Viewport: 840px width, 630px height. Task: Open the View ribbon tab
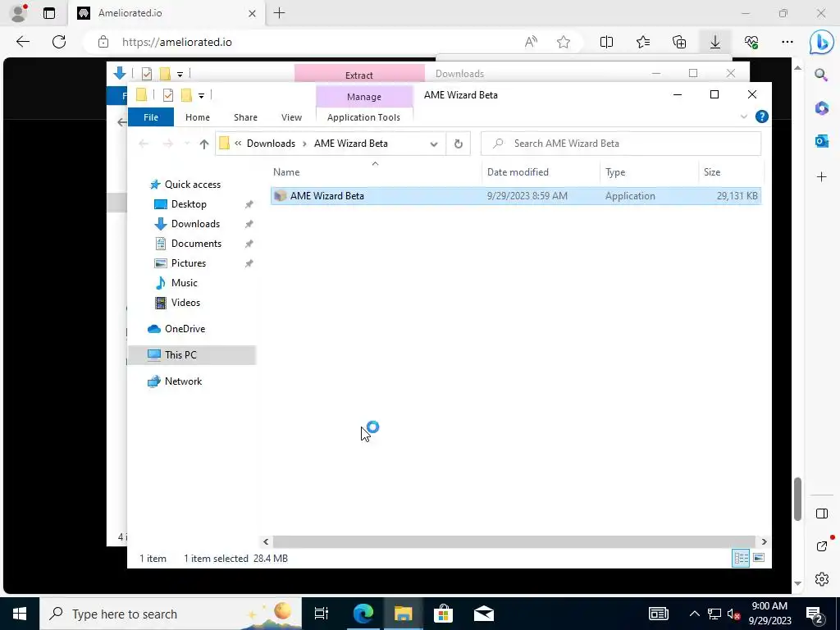(x=291, y=117)
